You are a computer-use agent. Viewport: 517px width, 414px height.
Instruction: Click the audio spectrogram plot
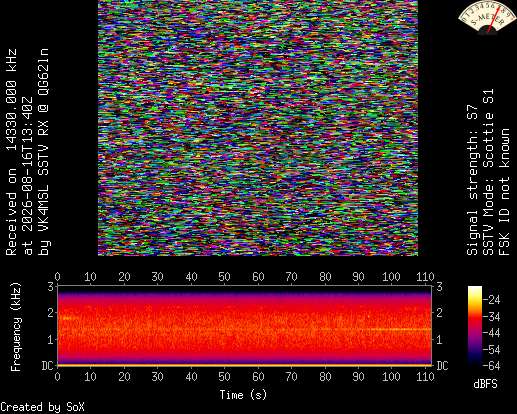point(244,326)
